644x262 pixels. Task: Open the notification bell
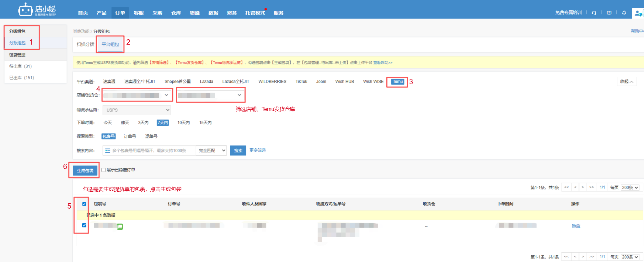(x=624, y=13)
